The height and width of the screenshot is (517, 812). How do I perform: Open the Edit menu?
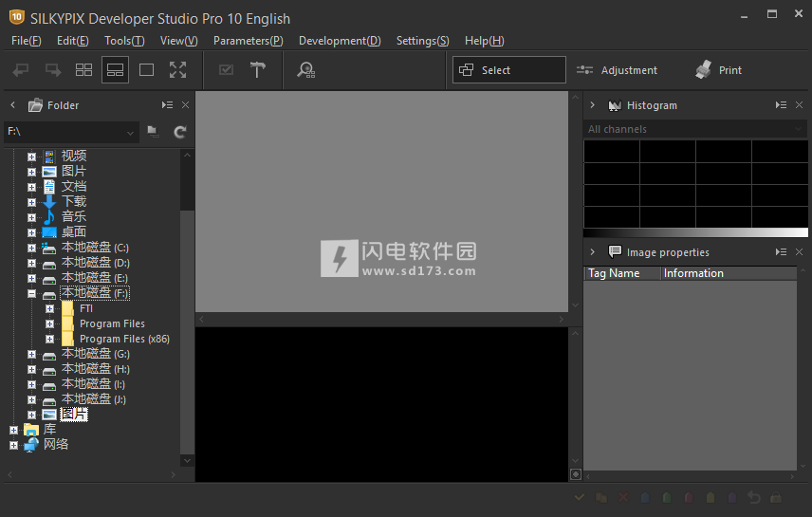72,41
